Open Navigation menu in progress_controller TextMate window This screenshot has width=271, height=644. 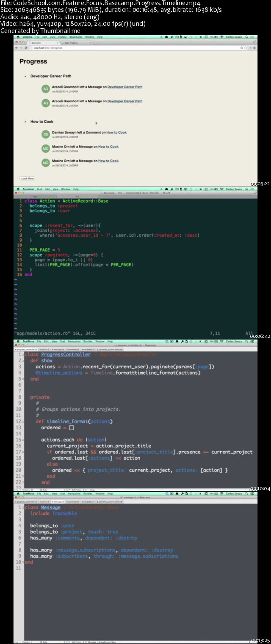pos(74,341)
